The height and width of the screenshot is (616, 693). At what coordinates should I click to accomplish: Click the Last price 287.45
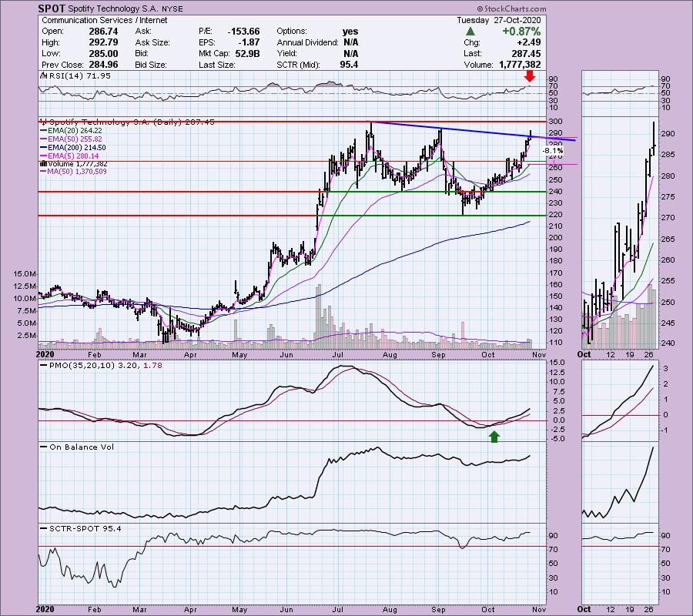point(527,53)
